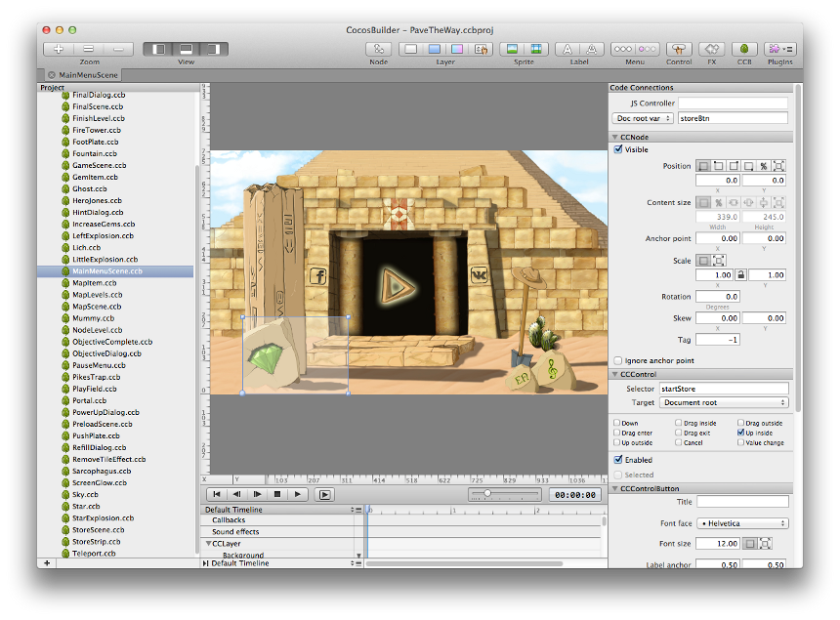Click the zoom out minus button
The height and width of the screenshot is (620, 840).
coord(118,49)
